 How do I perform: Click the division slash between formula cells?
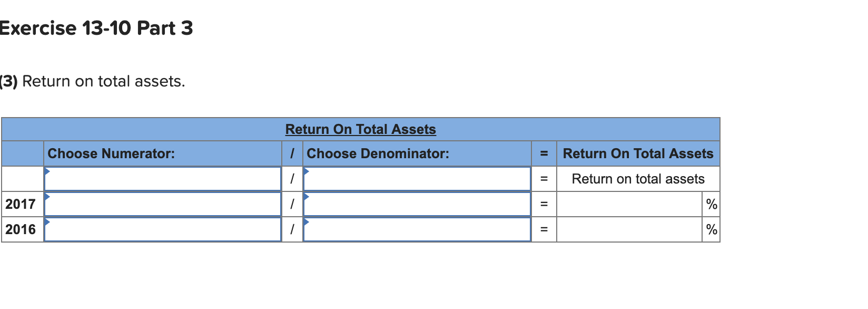click(x=292, y=179)
